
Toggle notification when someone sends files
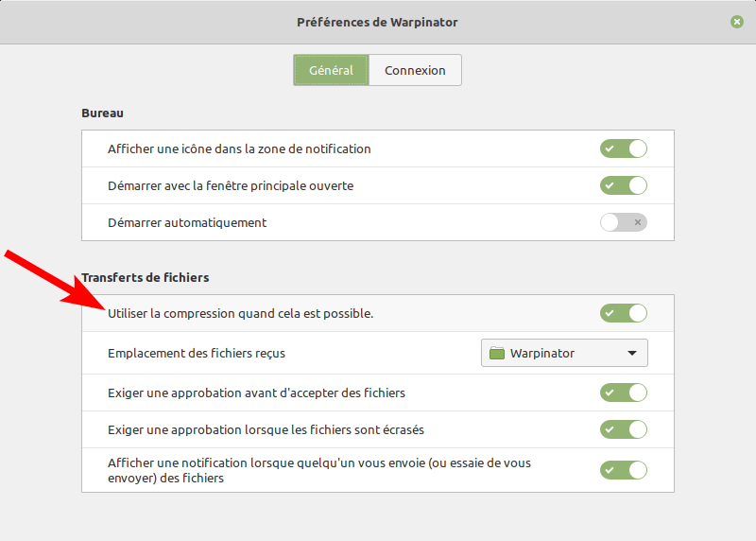(624, 470)
